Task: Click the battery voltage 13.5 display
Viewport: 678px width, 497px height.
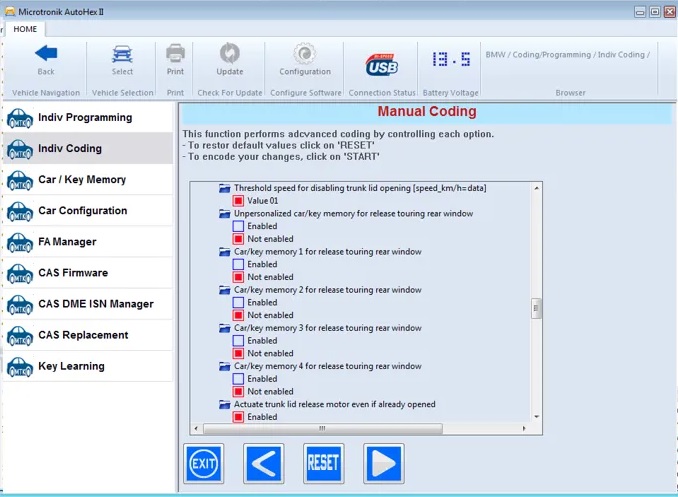Action: click(451, 59)
